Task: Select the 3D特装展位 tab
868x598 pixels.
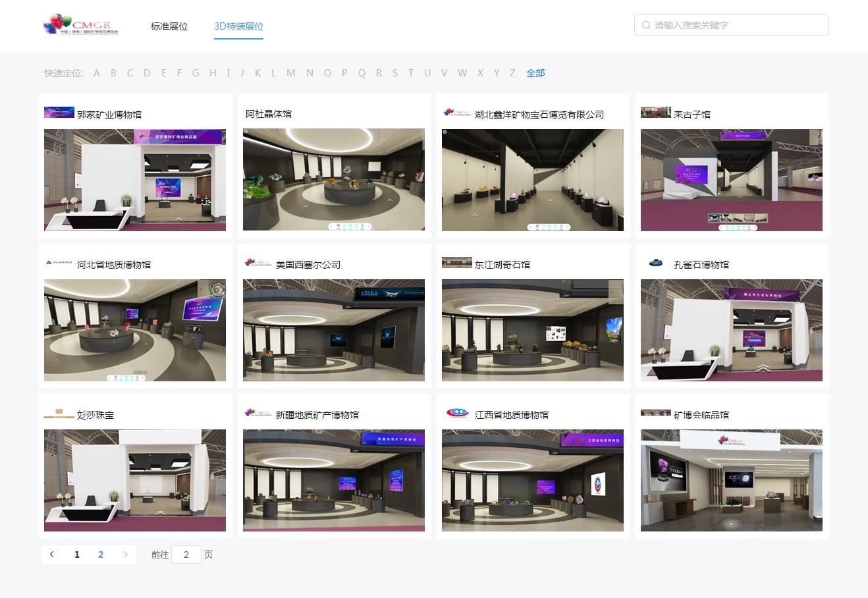Action: tap(238, 26)
